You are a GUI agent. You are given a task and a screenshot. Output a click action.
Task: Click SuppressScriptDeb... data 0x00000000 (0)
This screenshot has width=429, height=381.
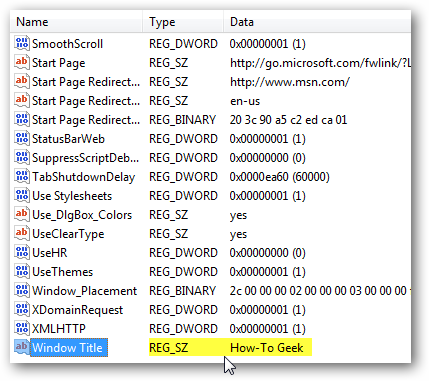click(267, 158)
